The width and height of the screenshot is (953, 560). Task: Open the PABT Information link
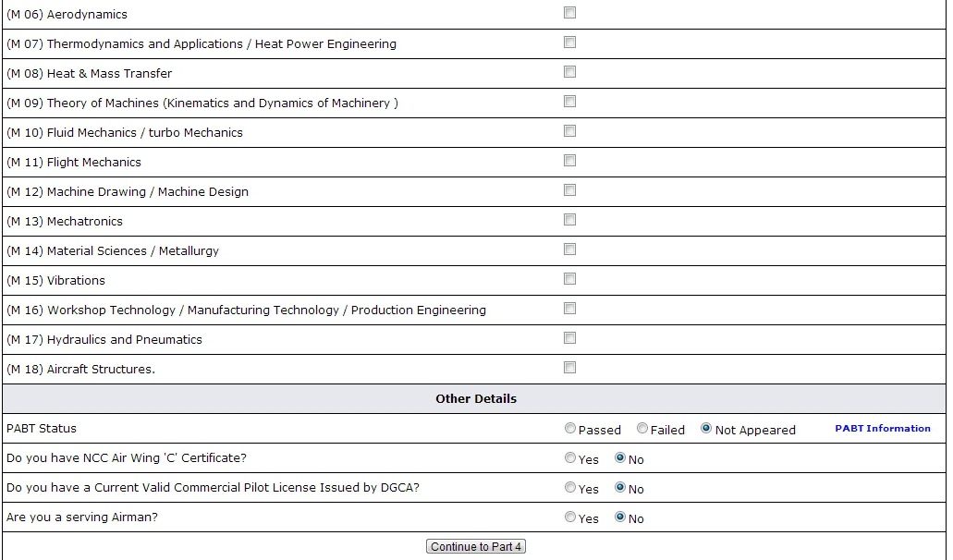point(883,428)
